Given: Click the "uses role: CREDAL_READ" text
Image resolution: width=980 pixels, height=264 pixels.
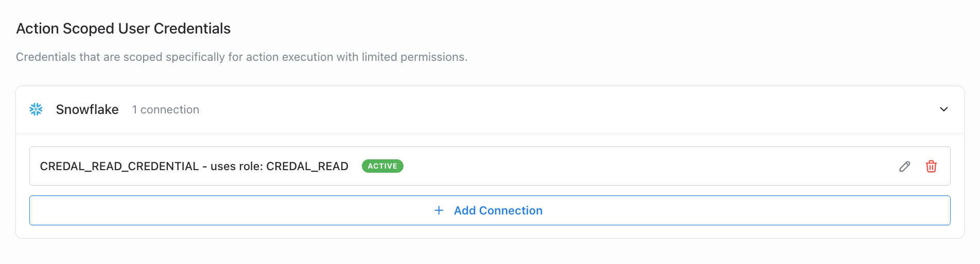Looking at the screenshot, I should 279,167.
